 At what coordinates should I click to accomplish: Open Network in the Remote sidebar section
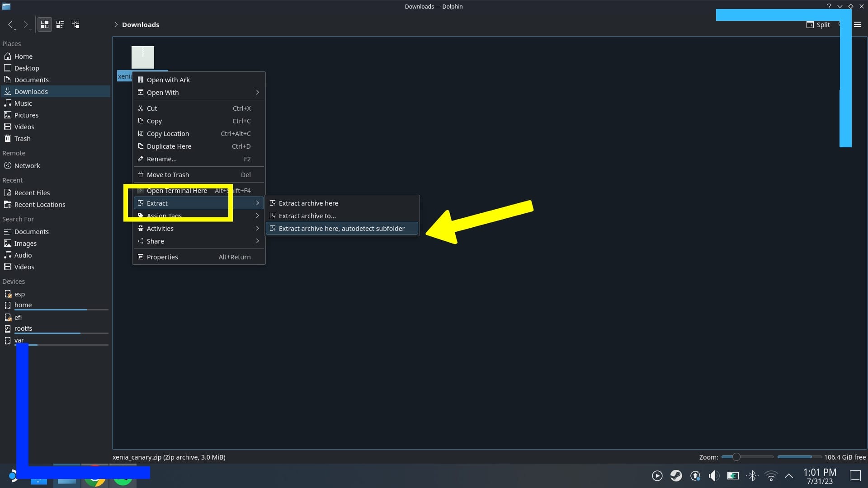pos(27,165)
